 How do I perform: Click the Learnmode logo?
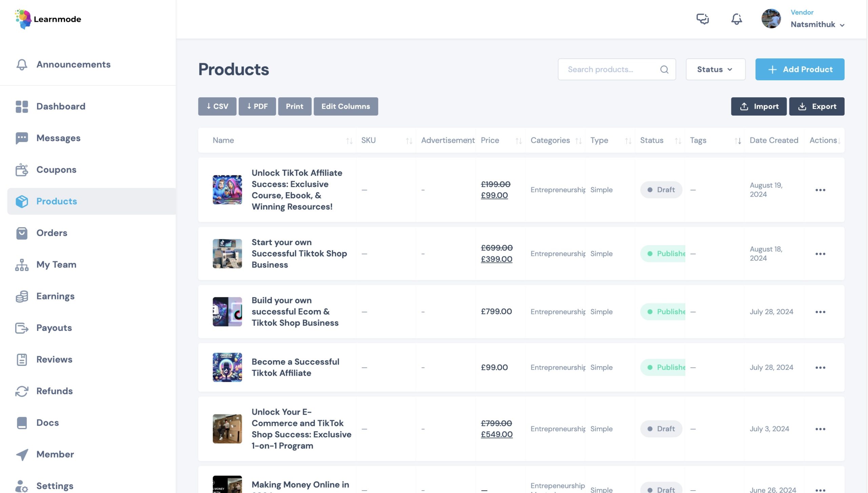tap(48, 19)
